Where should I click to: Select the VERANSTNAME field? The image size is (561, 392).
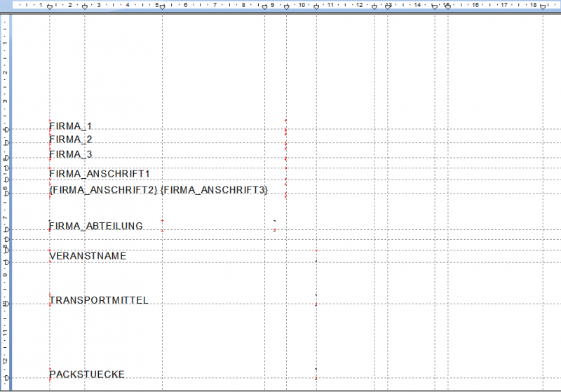(x=88, y=256)
